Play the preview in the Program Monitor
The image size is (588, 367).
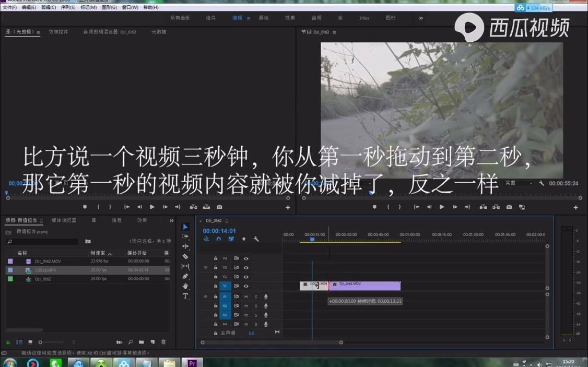[442, 207]
